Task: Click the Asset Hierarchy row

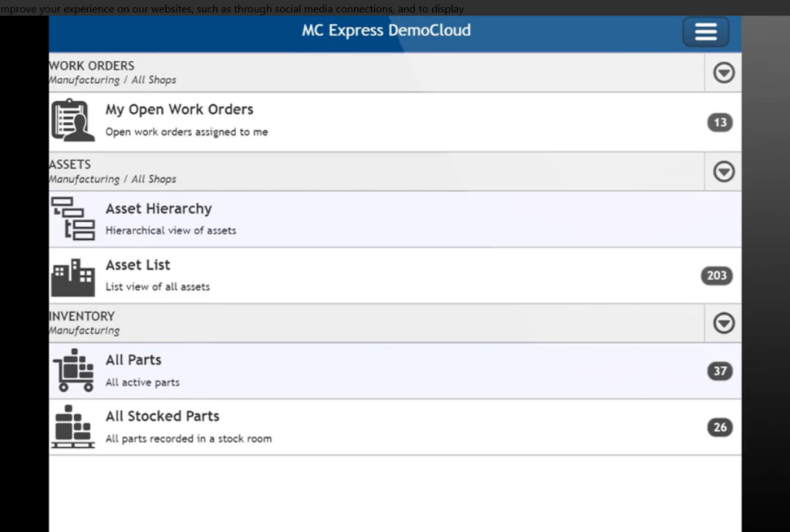Action: pos(309,219)
